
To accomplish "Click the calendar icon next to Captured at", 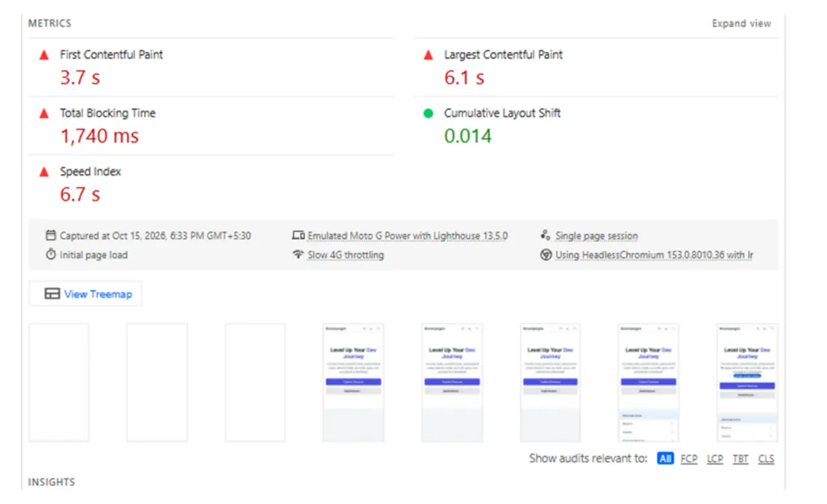I will coord(51,236).
